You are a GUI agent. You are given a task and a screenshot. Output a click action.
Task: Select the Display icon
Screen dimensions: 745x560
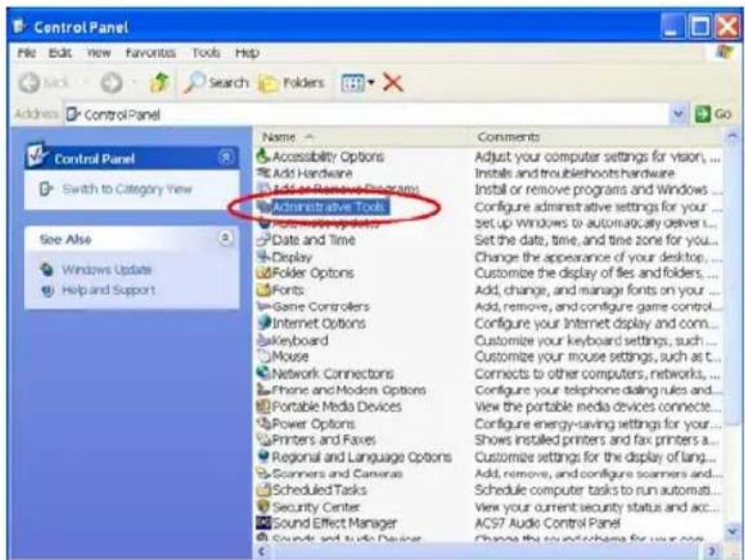tap(263, 256)
